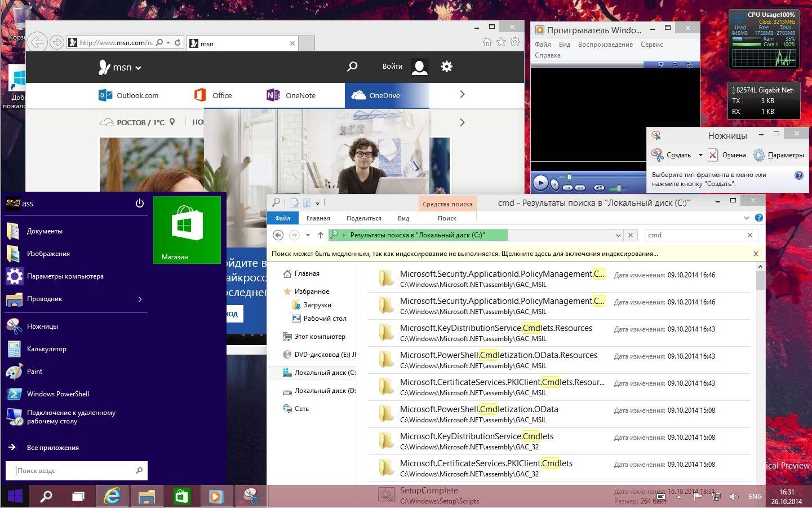812x508 pixels.
Task: Click Отмена in Snipping Tool
Action: 727,155
